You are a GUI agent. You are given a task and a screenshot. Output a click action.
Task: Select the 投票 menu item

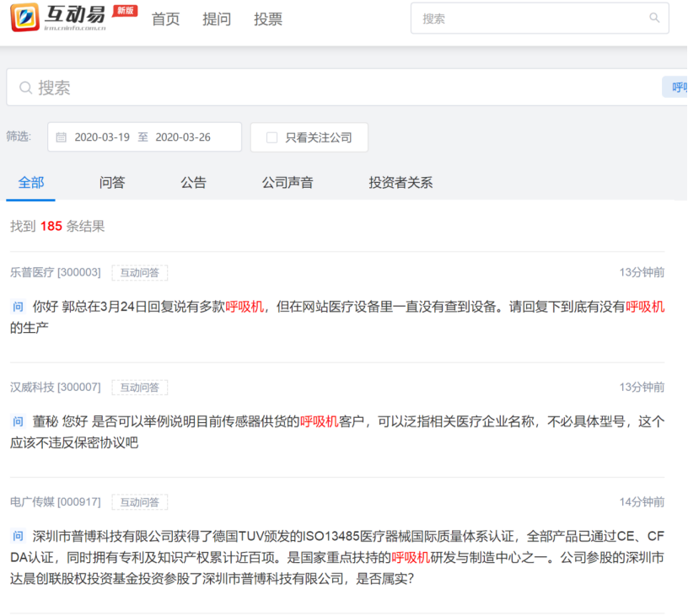pos(268,19)
